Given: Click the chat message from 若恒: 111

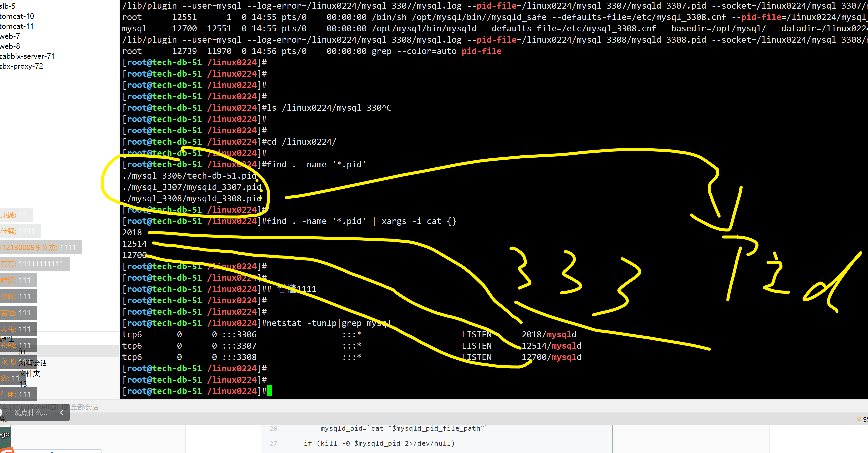Looking at the screenshot, I should coord(18,313).
